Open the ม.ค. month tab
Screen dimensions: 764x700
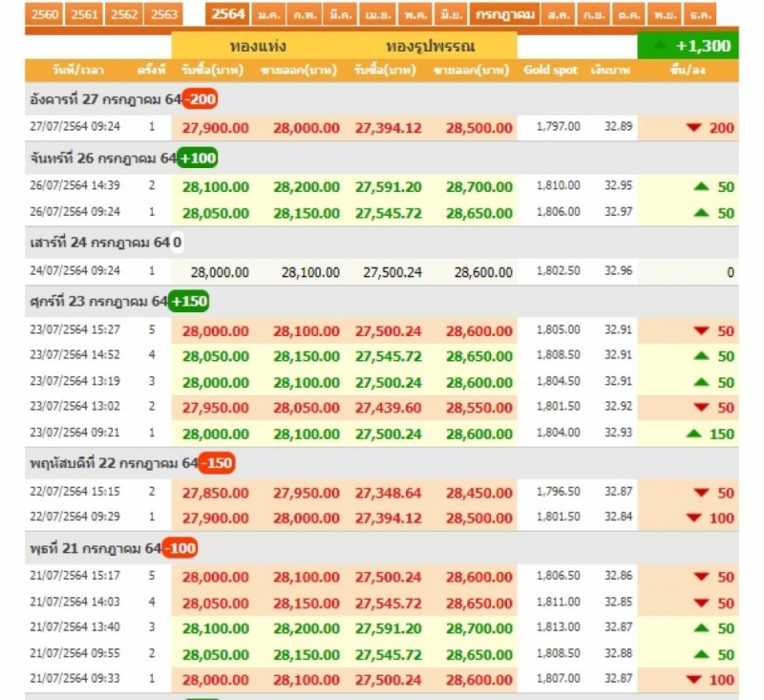pyautogui.click(x=268, y=14)
